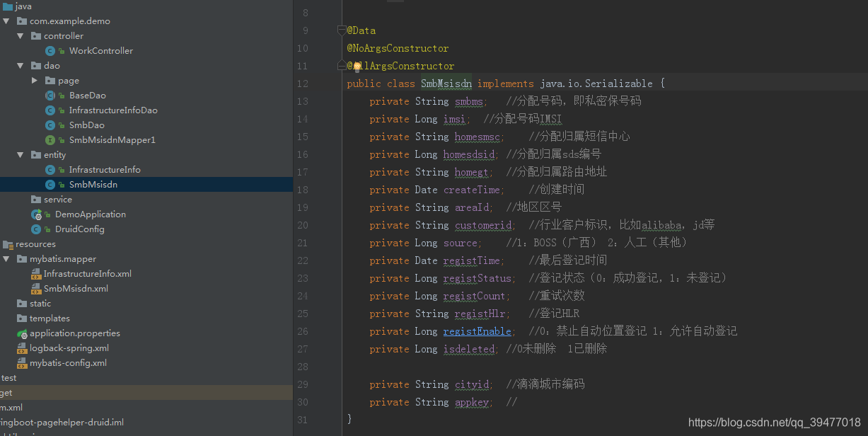
Task: Click the logback-spring.xml file icon
Action: [x=22, y=348]
